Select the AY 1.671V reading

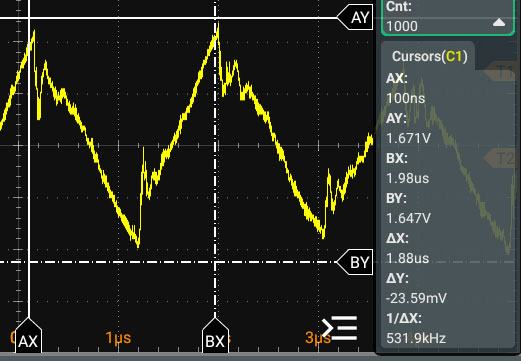click(408, 138)
